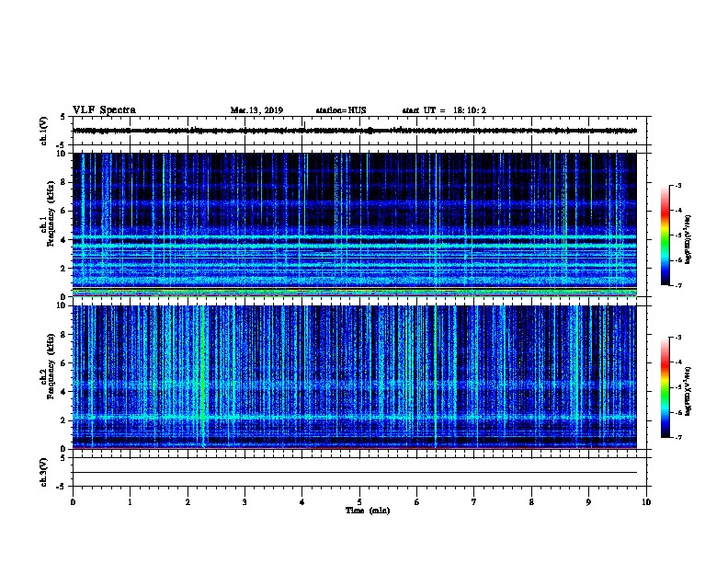
Task: Click the "6" kHz tick on ch.1 axis
Action: (x=63, y=211)
